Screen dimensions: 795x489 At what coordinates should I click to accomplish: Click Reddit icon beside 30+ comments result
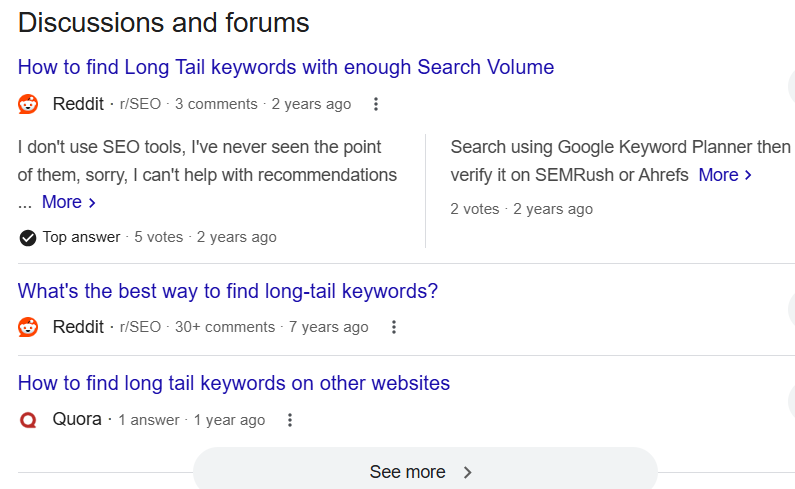click(x=28, y=327)
